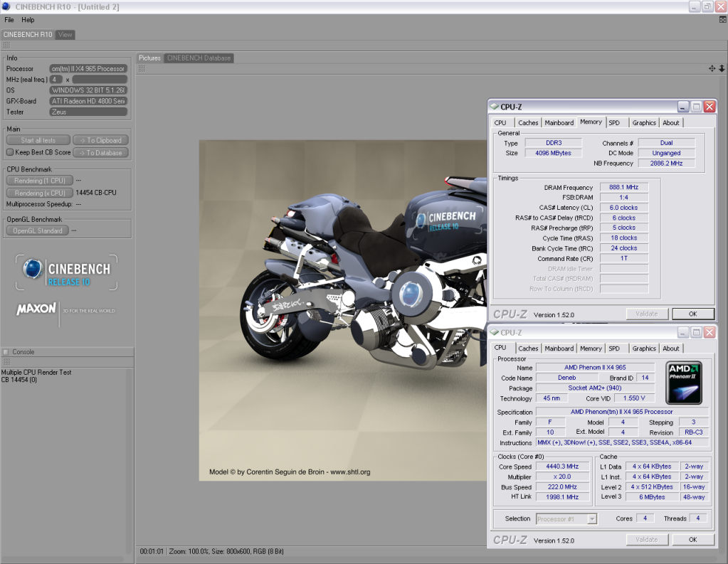Toggle Keep Best CB Score checkbox
This screenshot has height=564, width=728.
click(x=10, y=152)
